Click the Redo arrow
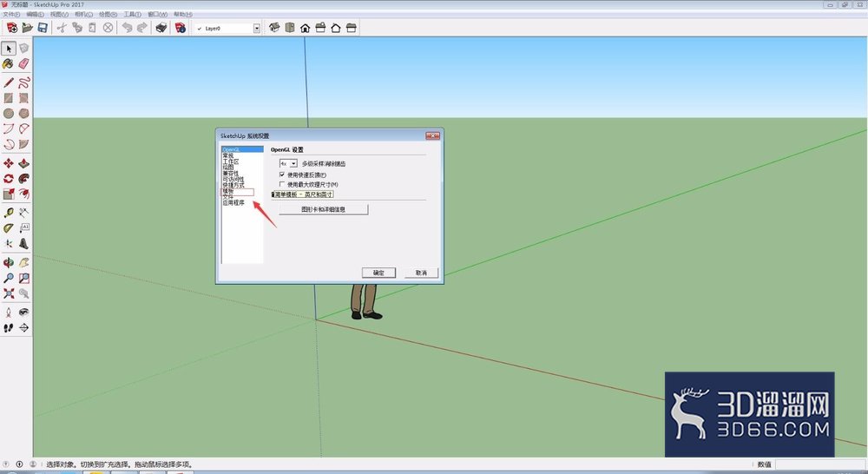 (x=142, y=28)
